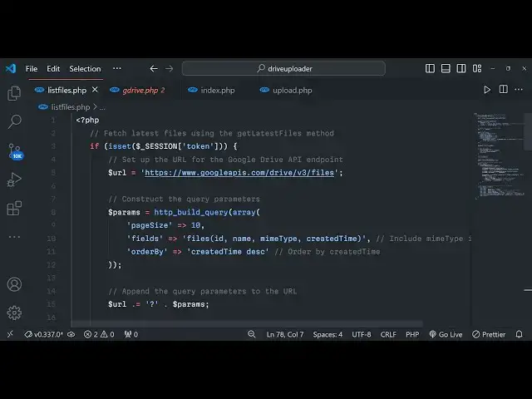Click Go Live in status bar

pos(446,334)
